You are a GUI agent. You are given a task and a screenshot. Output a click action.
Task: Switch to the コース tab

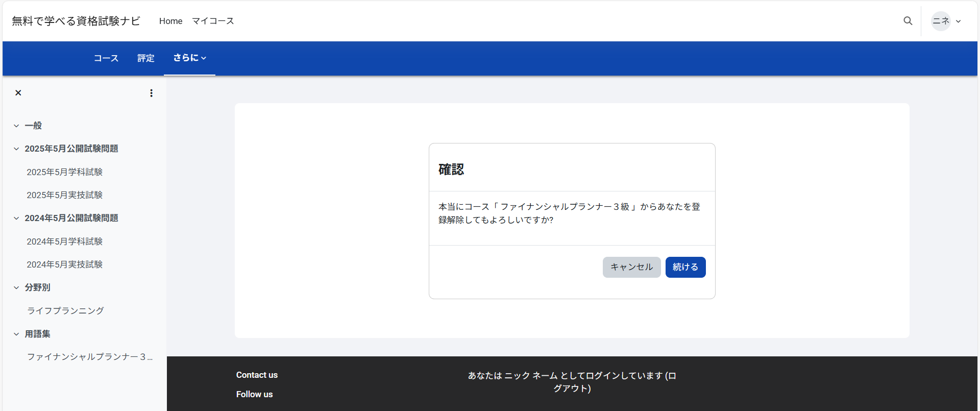[106, 58]
